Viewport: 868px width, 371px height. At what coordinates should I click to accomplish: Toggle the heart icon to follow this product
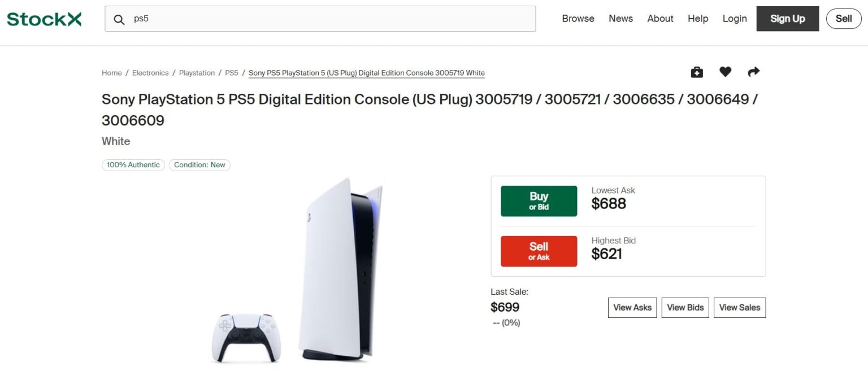726,72
